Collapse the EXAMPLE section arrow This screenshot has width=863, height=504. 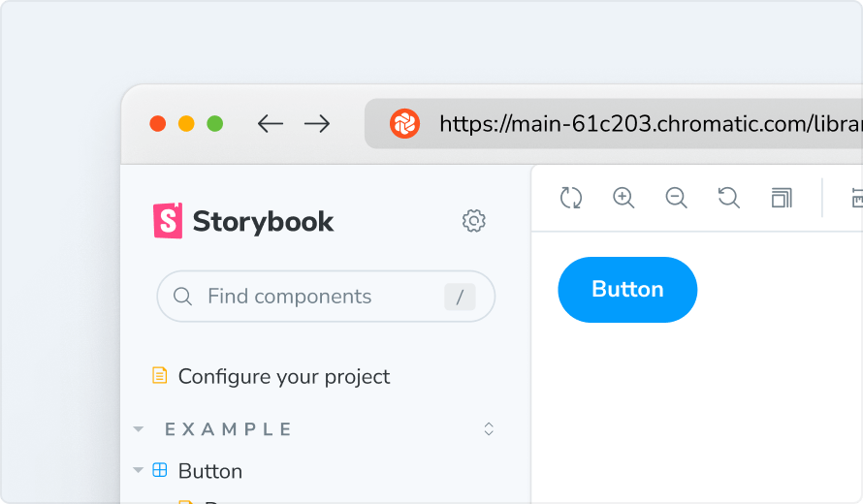tap(139, 429)
